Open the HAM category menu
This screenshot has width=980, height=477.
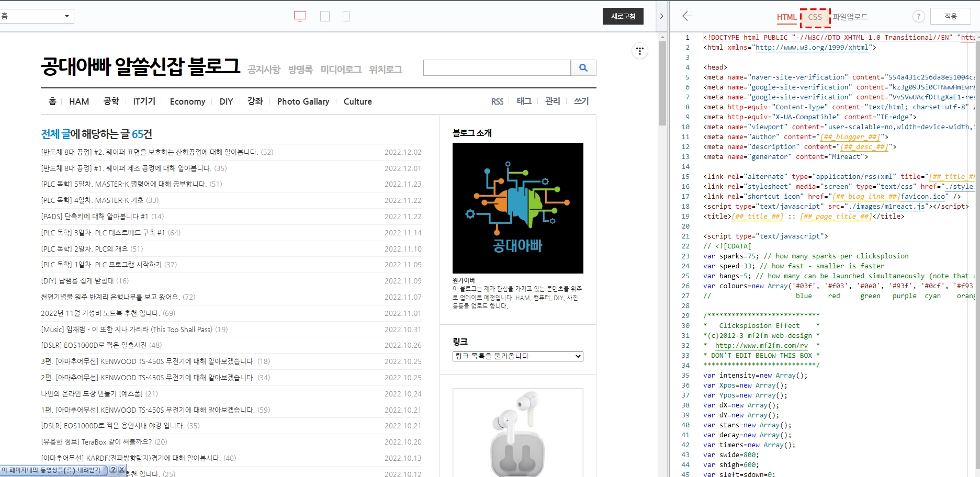79,101
